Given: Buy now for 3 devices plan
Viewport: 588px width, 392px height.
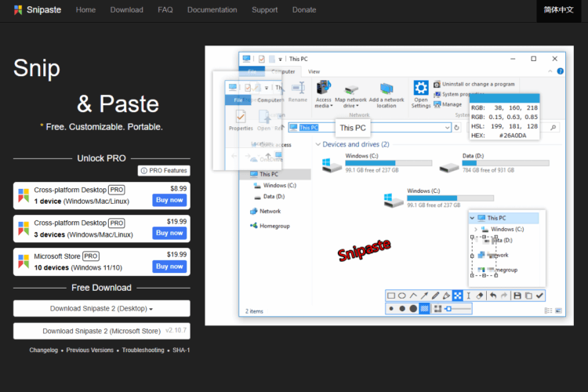Looking at the screenshot, I should [x=169, y=233].
